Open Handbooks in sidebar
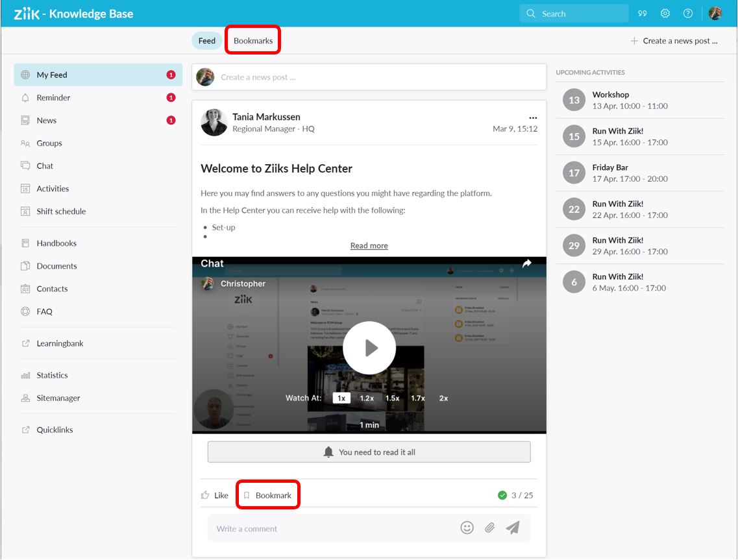 (99, 243)
